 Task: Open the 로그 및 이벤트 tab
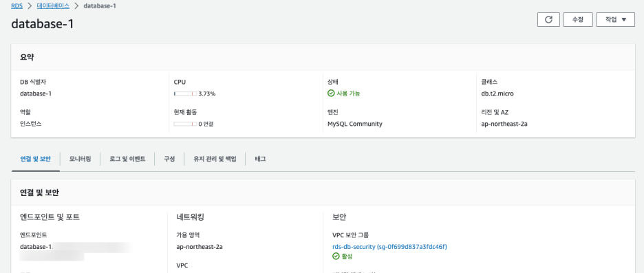[127, 159]
